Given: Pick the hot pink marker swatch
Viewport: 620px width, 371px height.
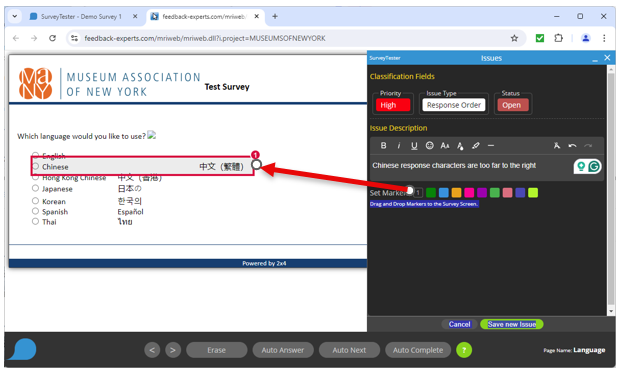Looking at the screenshot, I should [x=469, y=193].
